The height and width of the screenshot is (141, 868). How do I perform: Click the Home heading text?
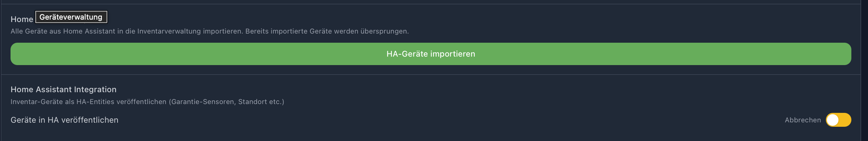pos(22,20)
